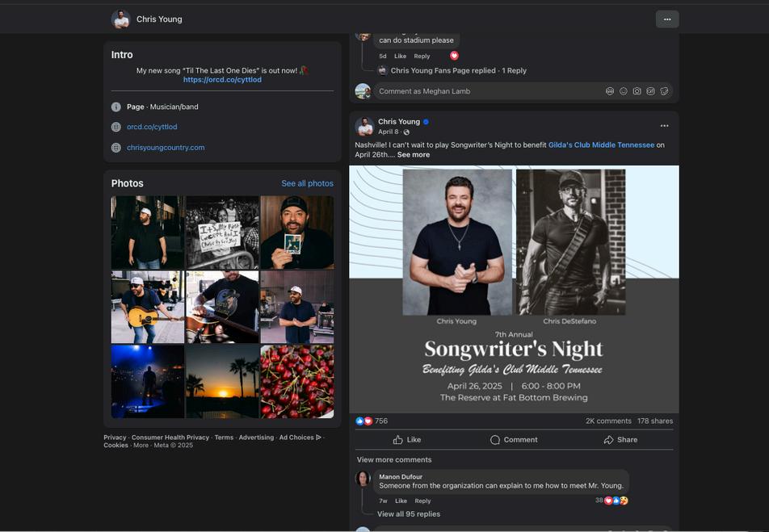Open the sunset palm trees photo
Screen dimensions: 769x532
(x=222, y=382)
